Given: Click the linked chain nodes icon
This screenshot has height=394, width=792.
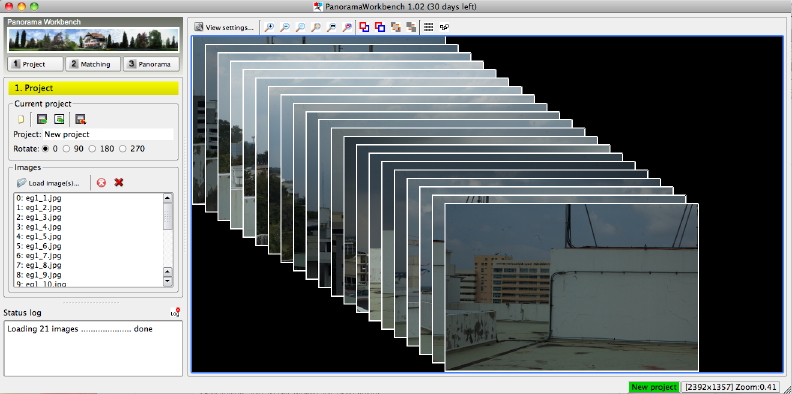Looking at the screenshot, I should click(x=444, y=27).
